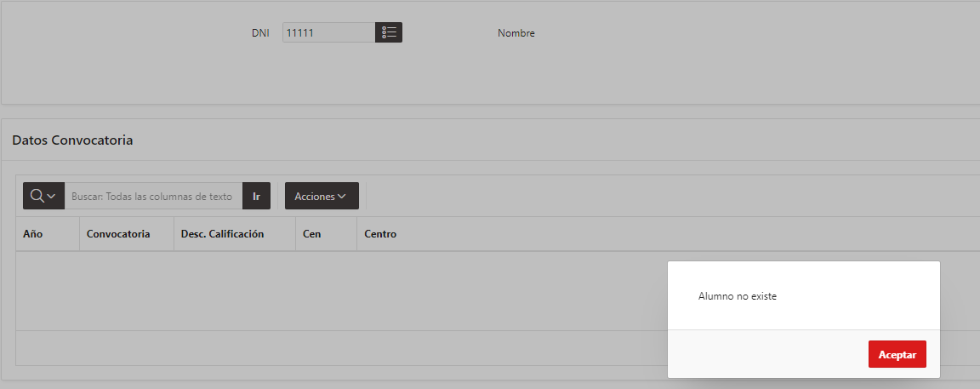Click the Alumno no existe message text
The width and height of the screenshot is (980, 389).
738,296
